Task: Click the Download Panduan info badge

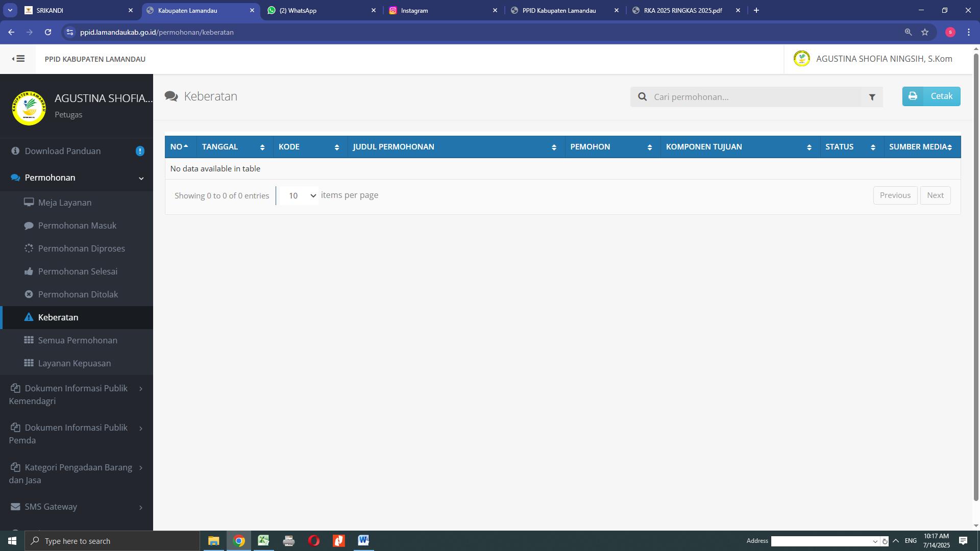Action: [x=140, y=151]
